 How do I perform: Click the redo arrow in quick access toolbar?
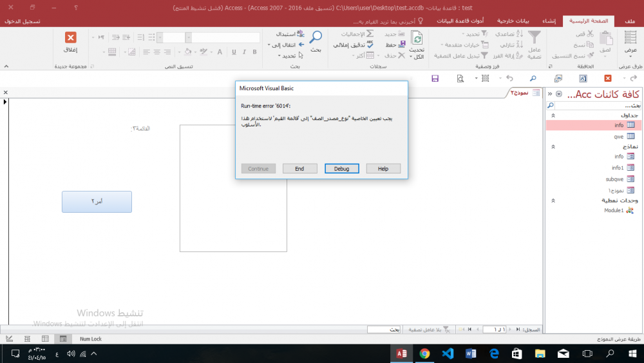[634, 78]
